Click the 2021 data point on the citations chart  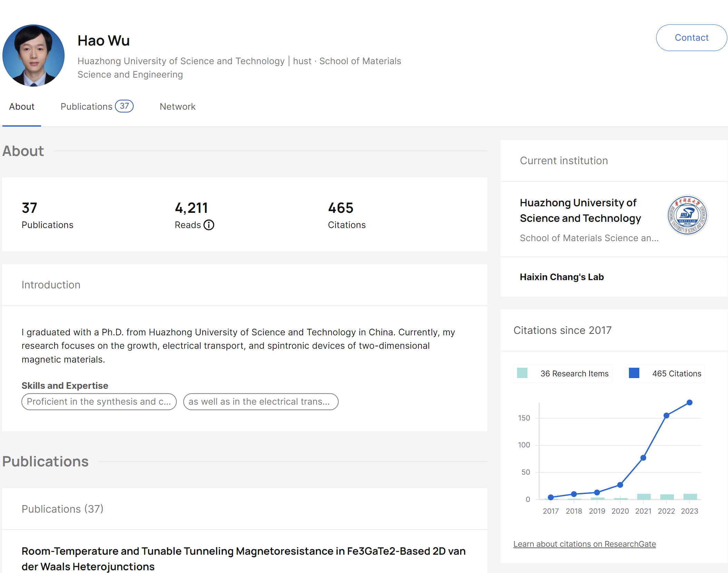click(643, 458)
